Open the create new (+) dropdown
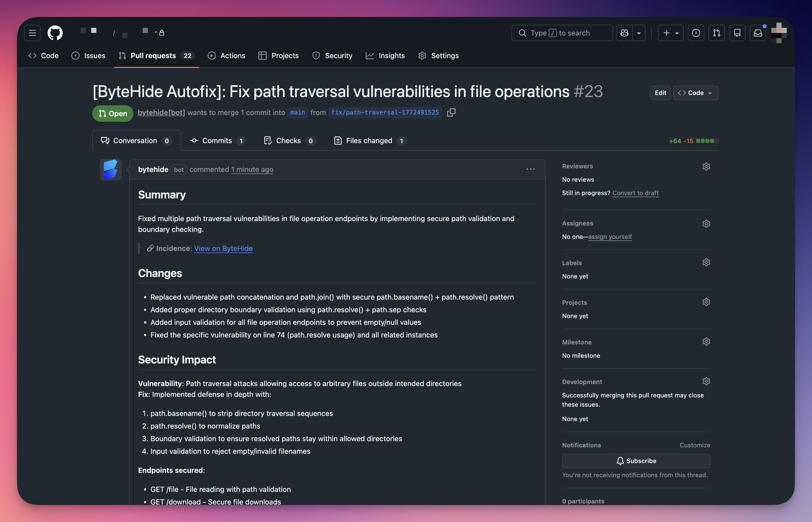The width and height of the screenshot is (812, 522). pyautogui.click(x=670, y=33)
